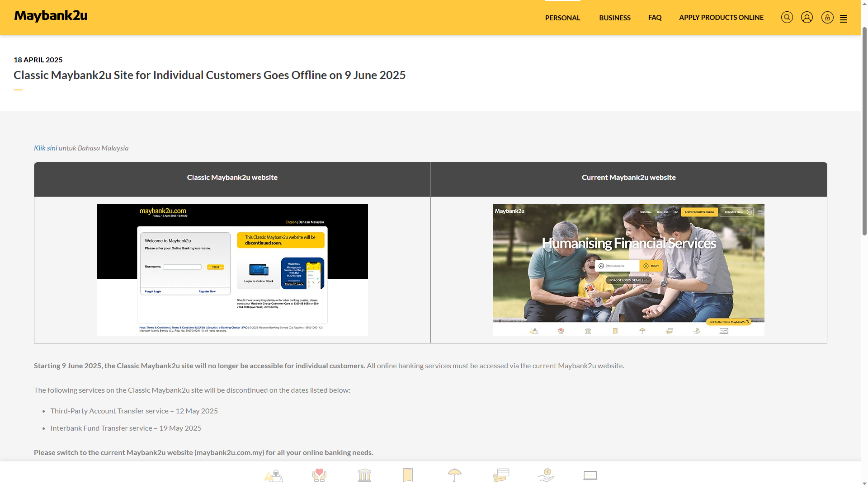868x488 pixels.
Task: Open the hamburger menu
Action: pos(843,19)
